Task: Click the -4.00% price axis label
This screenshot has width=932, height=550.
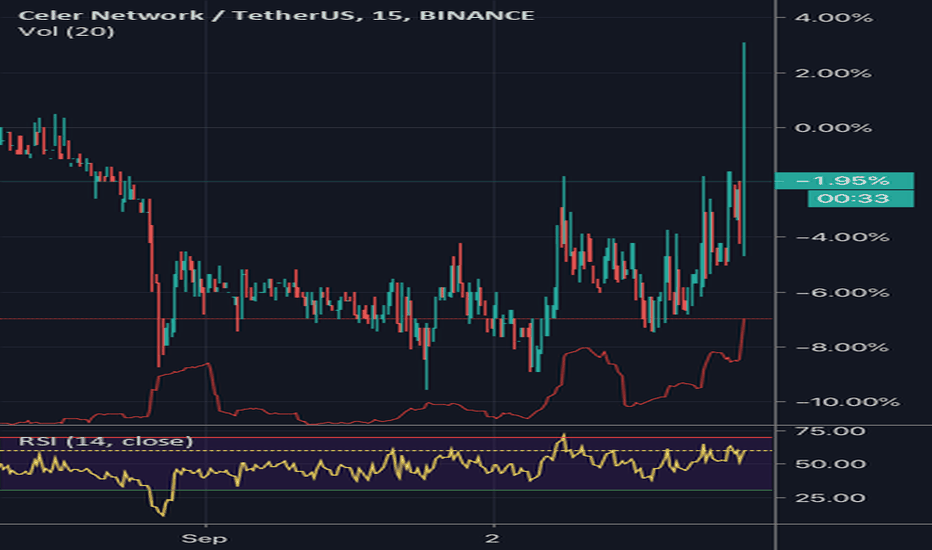Action: click(x=842, y=237)
